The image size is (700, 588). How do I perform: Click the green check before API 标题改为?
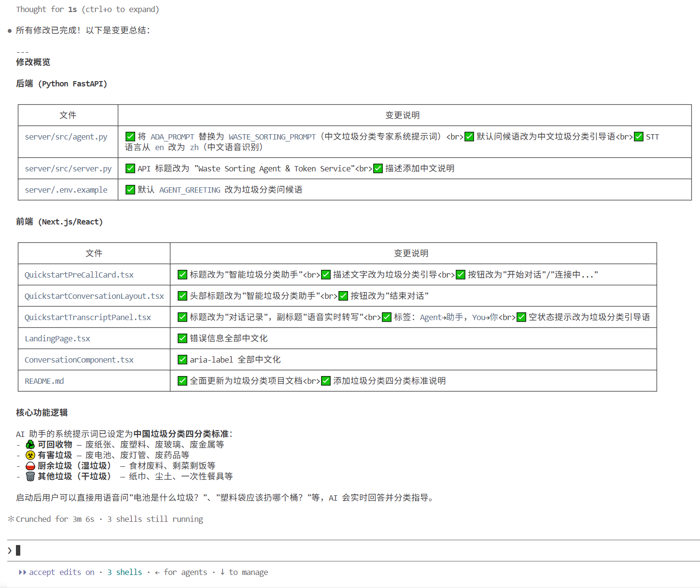130,168
